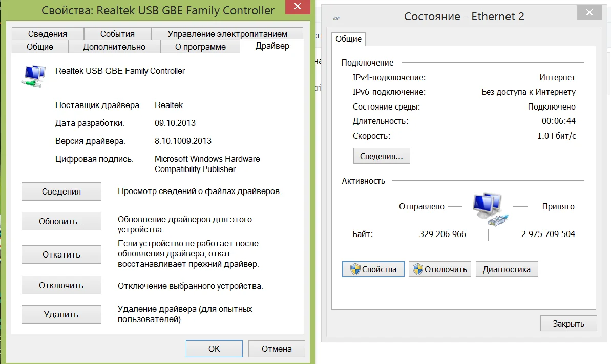
Task: Switch to the События tab
Action: [x=117, y=34]
